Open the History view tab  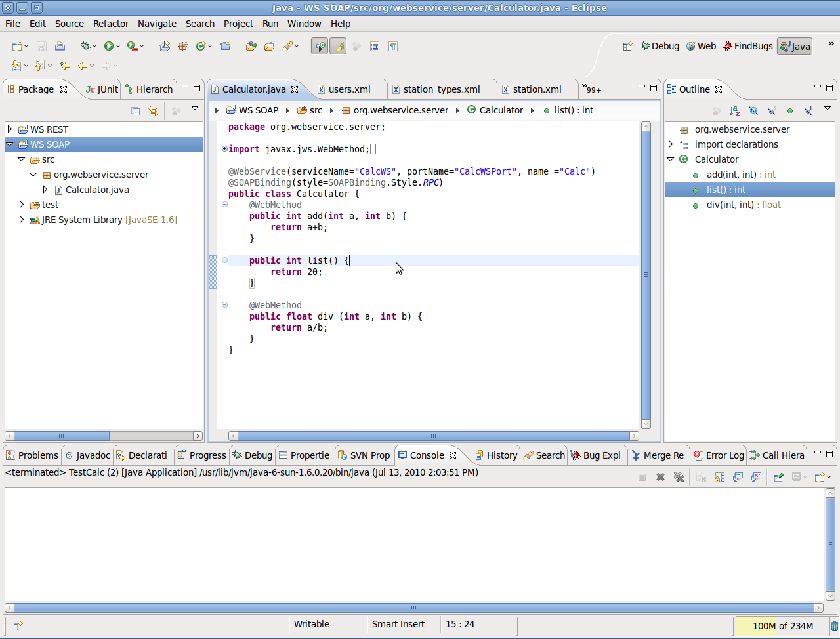[x=496, y=455]
